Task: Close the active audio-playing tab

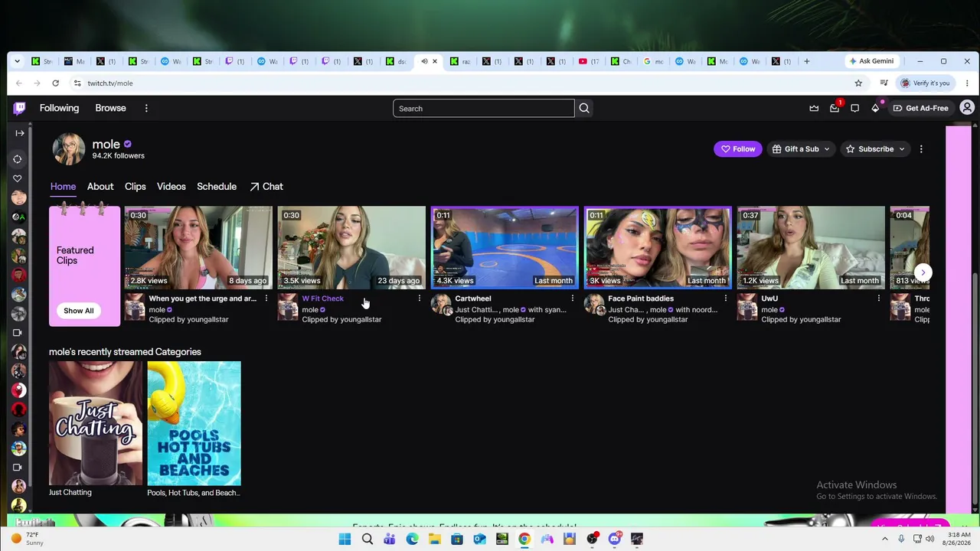Action: tap(435, 61)
